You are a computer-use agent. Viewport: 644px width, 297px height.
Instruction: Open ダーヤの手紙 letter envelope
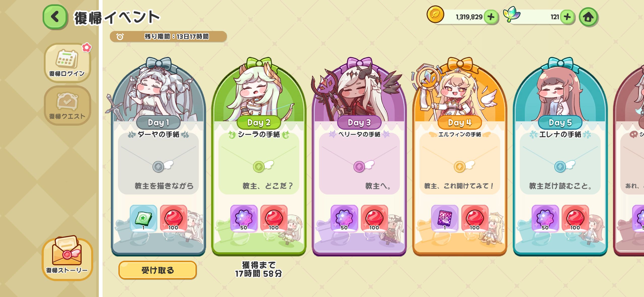[158, 164]
